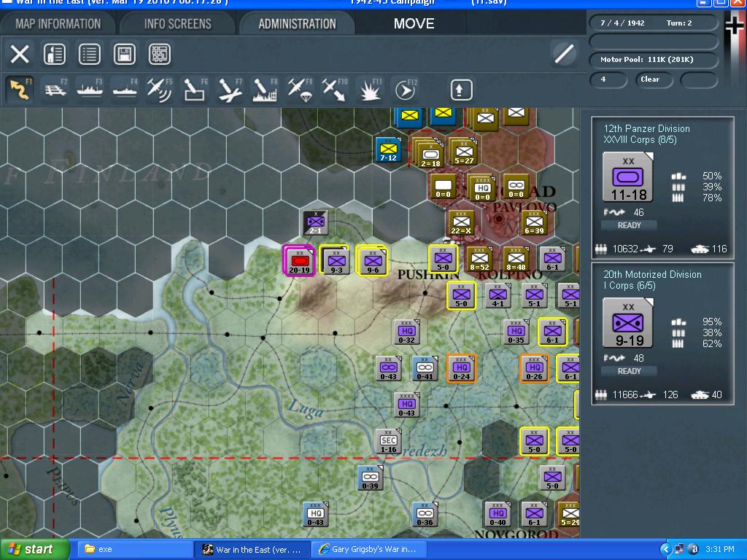Select the F3 naval transport icon
Viewport: 747px width, 560px height.
click(90, 90)
